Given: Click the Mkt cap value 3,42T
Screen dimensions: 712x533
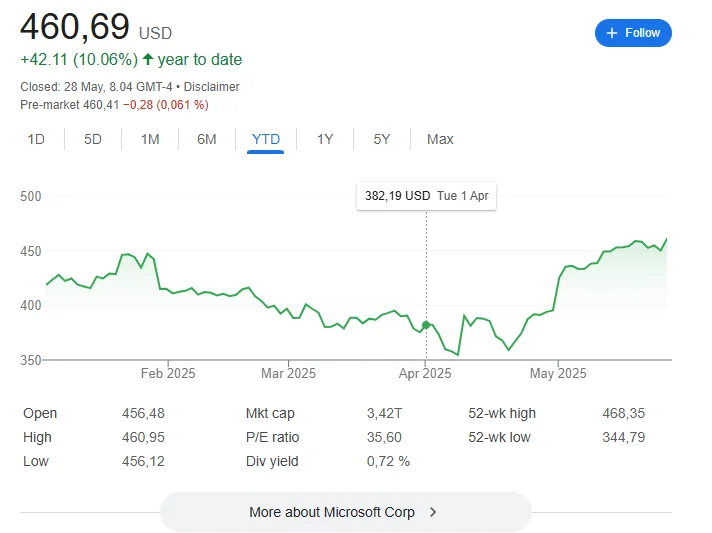Looking at the screenshot, I should (x=385, y=413).
